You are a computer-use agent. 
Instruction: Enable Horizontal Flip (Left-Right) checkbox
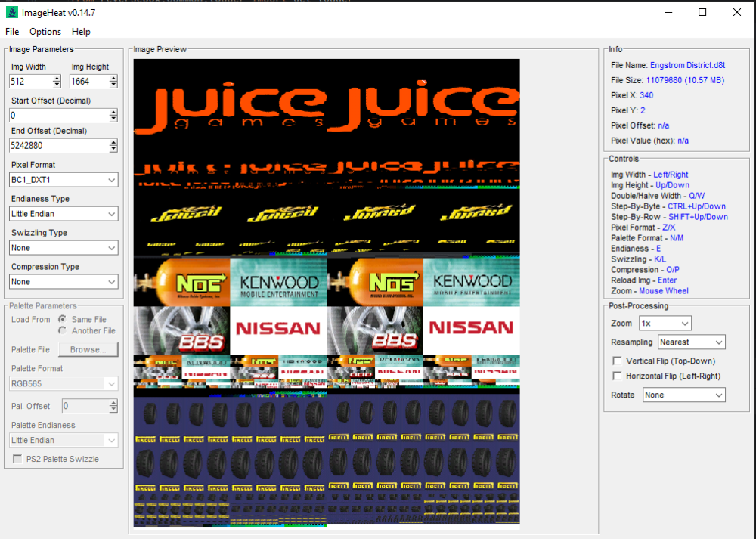pos(618,376)
